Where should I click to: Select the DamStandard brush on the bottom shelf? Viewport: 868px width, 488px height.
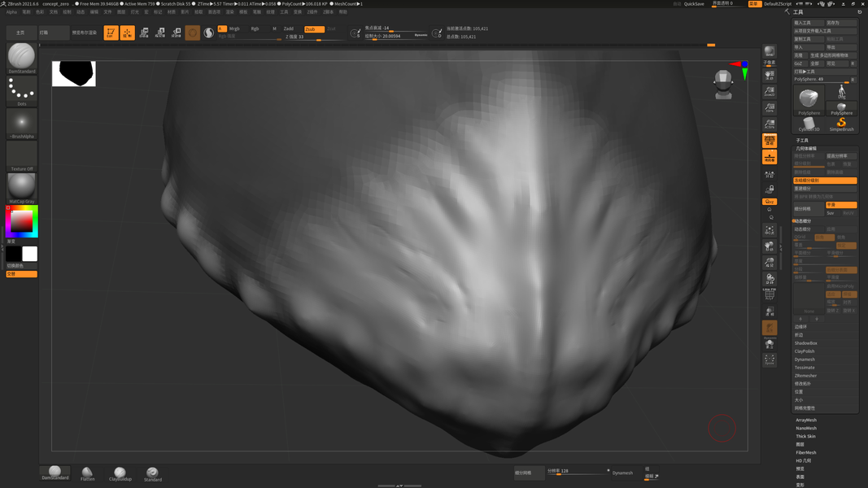click(x=55, y=473)
